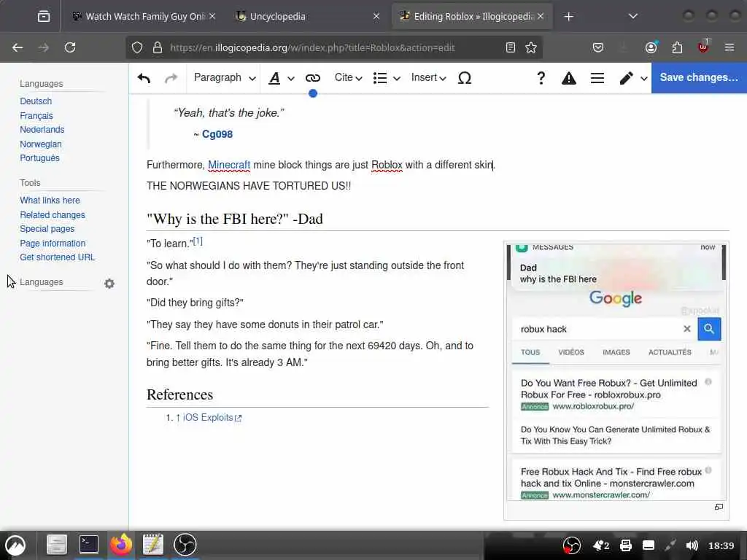Open Firefox account profile icon
This screenshot has height=560, width=747.
pos(651,47)
